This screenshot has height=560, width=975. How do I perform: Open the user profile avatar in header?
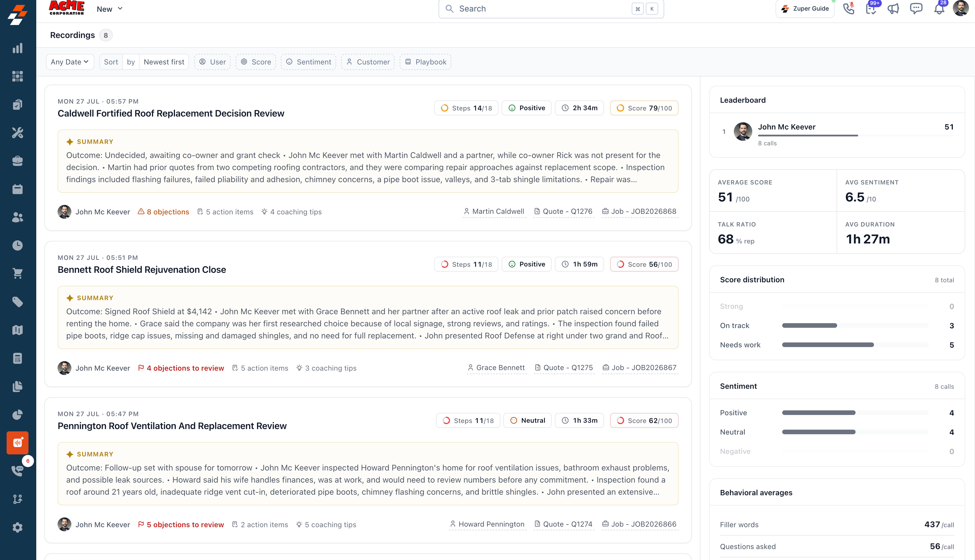point(961,8)
